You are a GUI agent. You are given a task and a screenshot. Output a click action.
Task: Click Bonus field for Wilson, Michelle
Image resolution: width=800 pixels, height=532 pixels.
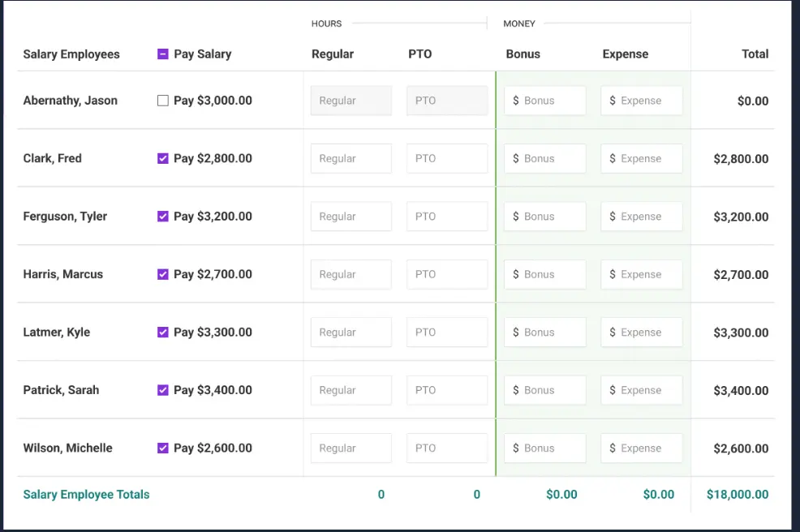point(545,448)
